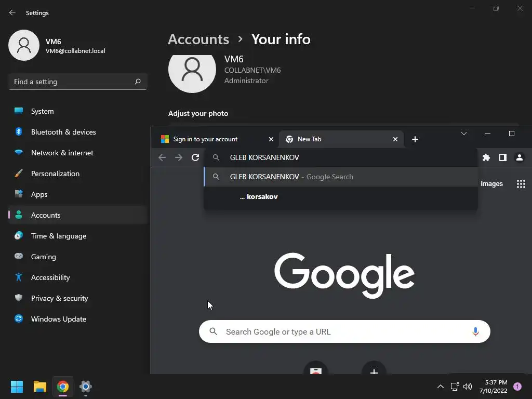Switch to the New Tab tab
The width and height of the screenshot is (532, 399).
click(341, 139)
